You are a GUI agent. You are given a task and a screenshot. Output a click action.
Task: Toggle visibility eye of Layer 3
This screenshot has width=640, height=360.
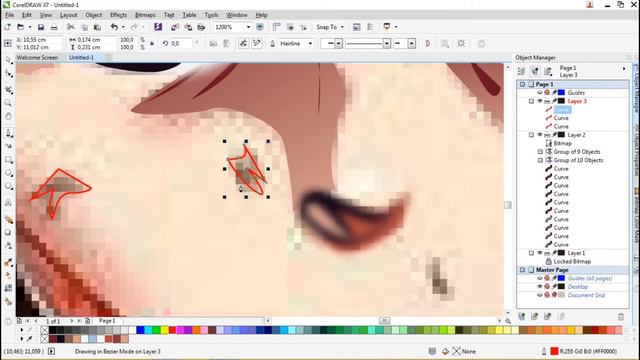click(540, 101)
